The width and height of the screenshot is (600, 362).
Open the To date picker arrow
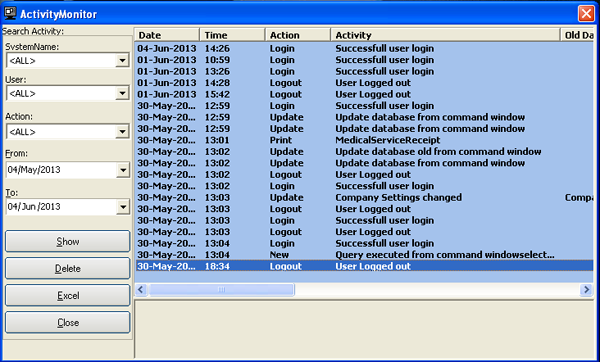pos(123,207)
